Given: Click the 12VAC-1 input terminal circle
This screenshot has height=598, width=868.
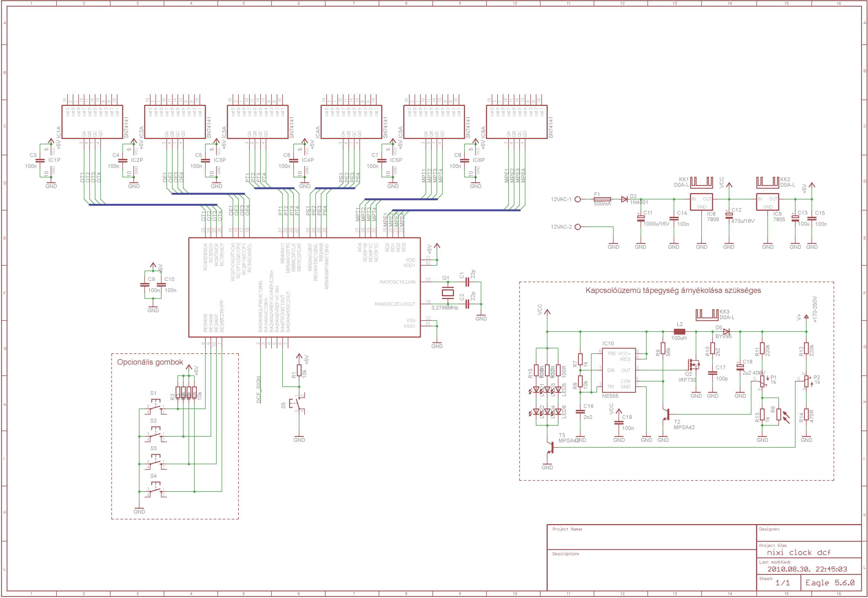Looking at the screenshot, I should coord(577,199).
